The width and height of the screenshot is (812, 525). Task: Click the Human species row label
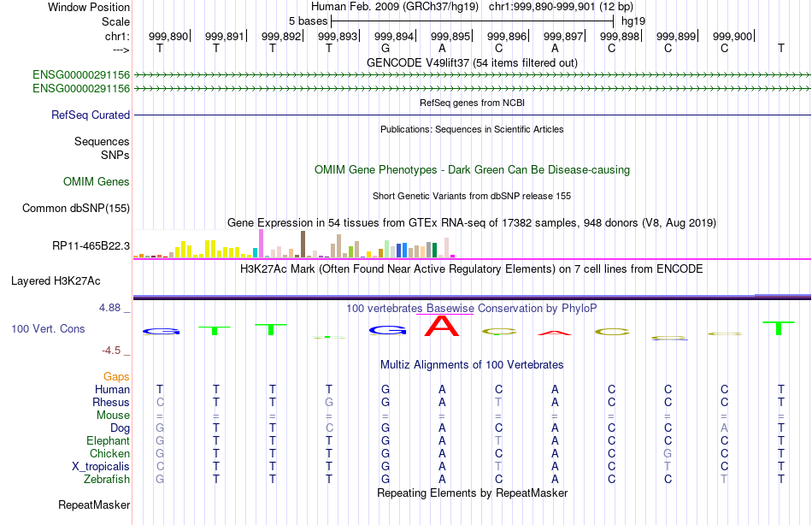coord(112,390)
